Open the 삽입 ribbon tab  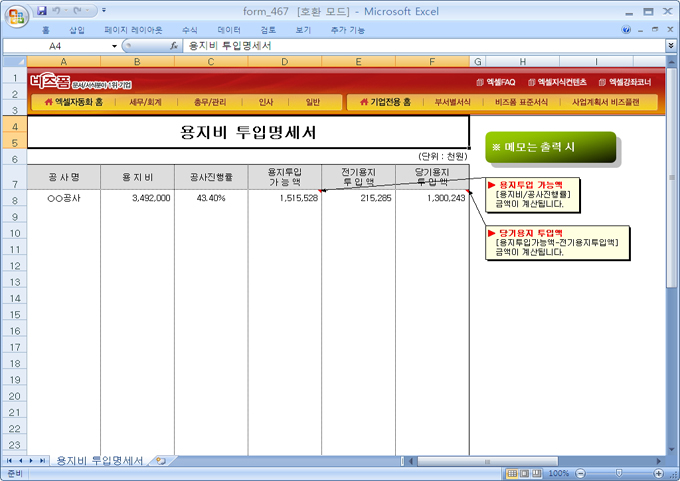click(x=77, y=30)
